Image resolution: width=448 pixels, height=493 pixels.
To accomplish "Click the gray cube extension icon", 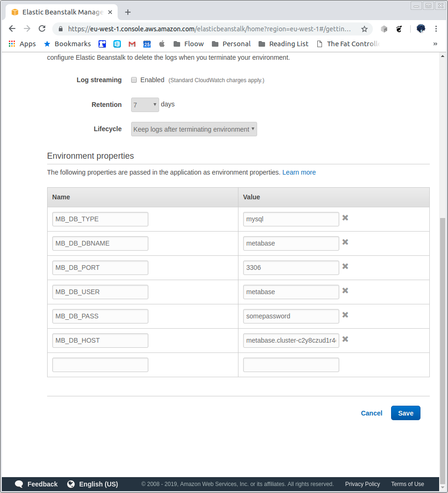I will pyautogui.click(x=384, y=29).
